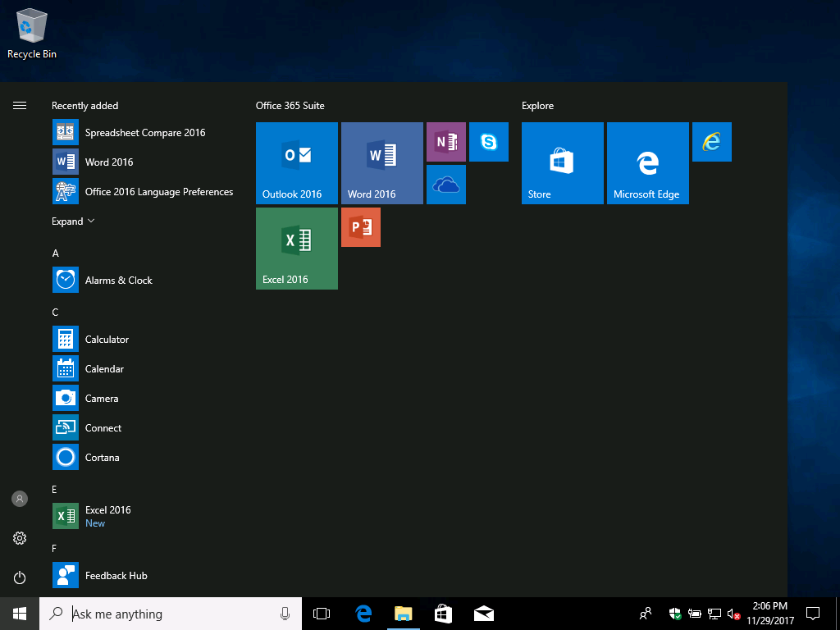840x630 pixels.
Task: Open the OneDrive cloud tile
Action: pos(446,185)
